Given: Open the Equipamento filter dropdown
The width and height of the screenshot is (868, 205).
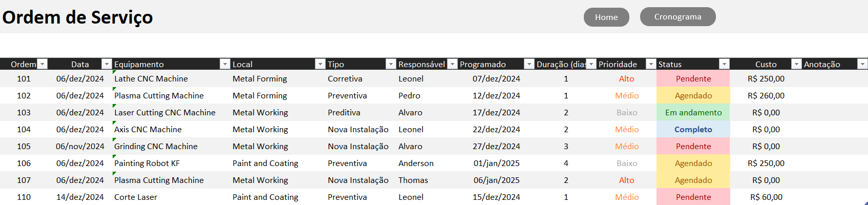Looking at the screenshot, I should (x=224, y=64).
